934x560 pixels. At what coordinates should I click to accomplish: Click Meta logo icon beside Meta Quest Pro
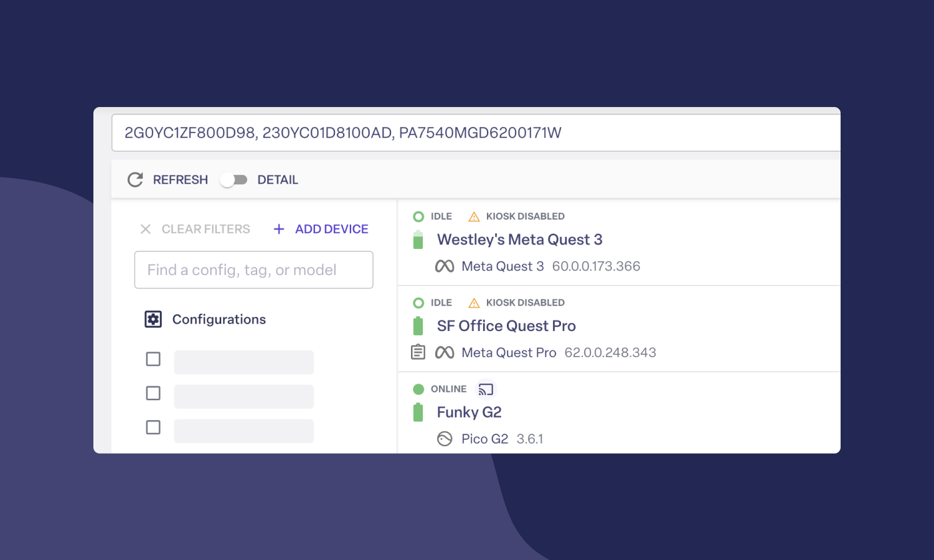point(445,353)
